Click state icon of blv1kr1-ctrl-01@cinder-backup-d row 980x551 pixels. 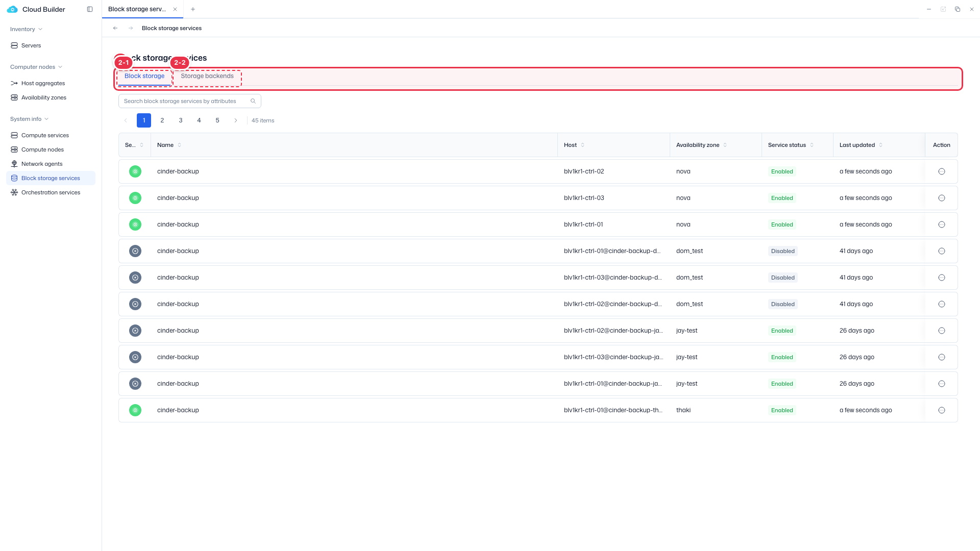pyautogui.click(x=135, y=251)
